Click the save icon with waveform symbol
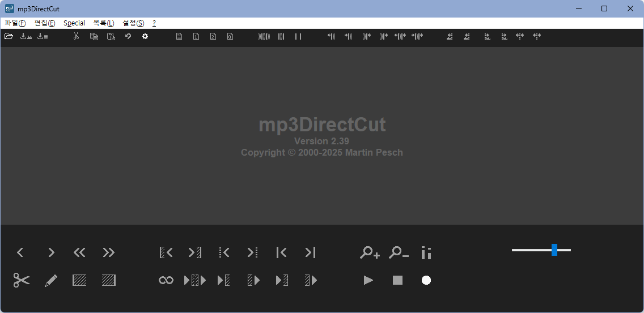The width and height of the screenshot is (644, 313). click(26, 36)
